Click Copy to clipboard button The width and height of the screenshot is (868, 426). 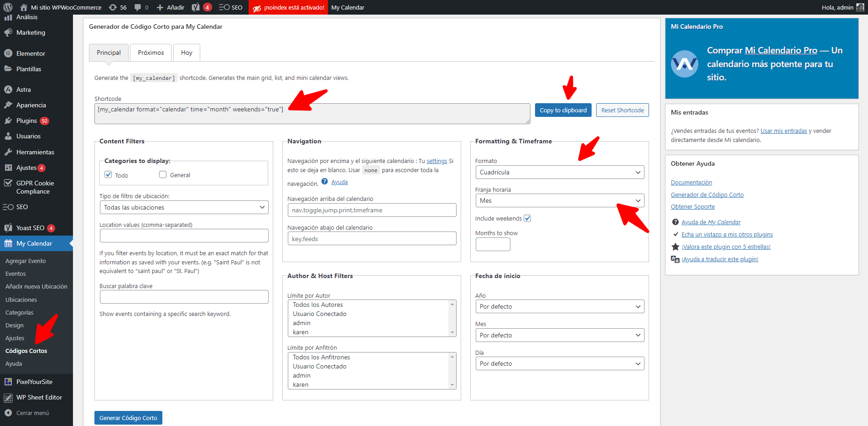[x=563, y=110]
